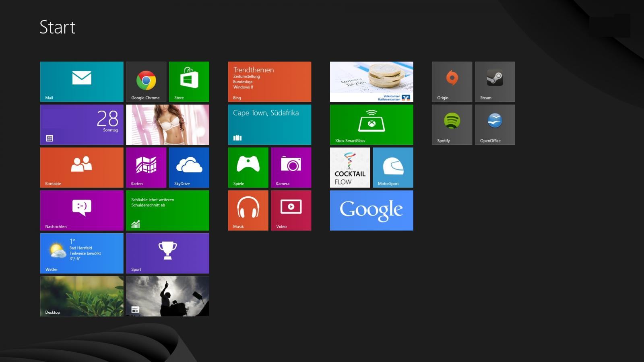The height and width of the screenshot is (362, 644).
Task: Open the news tile with silhouette photo
Action: pyautogui.click(x=167, y=296)
